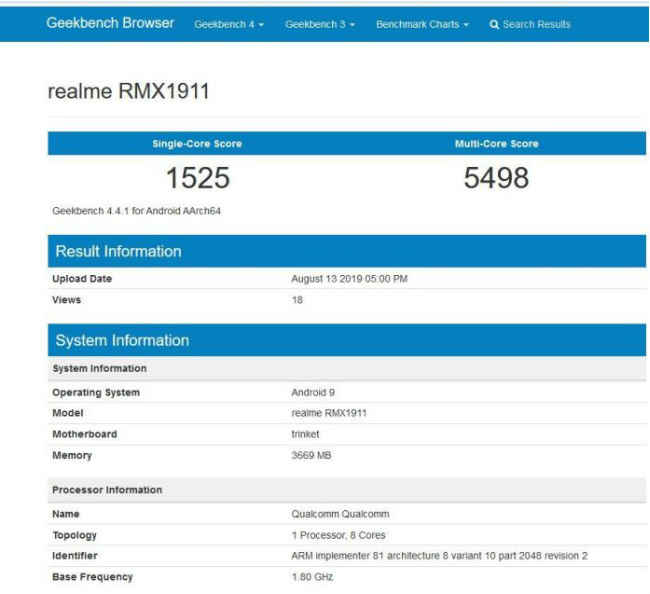
Task: Select the 3669 MB memory value
Action: 311,455
